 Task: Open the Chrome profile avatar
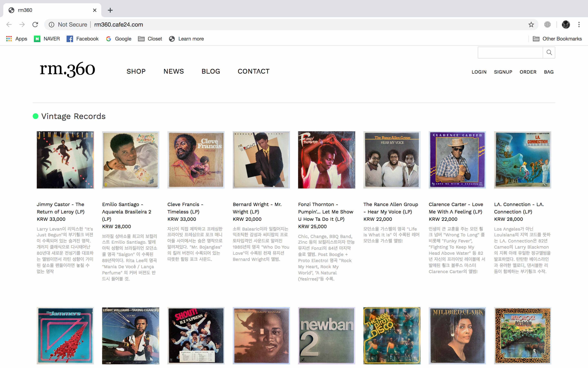tap(566, 25)
